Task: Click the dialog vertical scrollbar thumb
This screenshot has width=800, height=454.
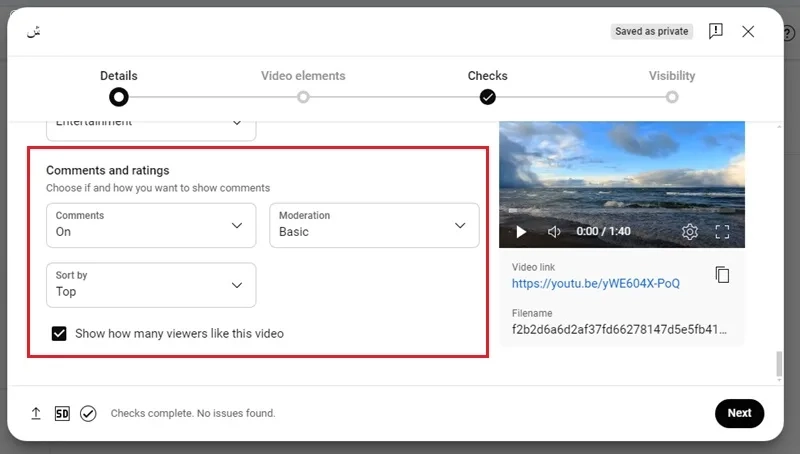Action: point(779,364)
